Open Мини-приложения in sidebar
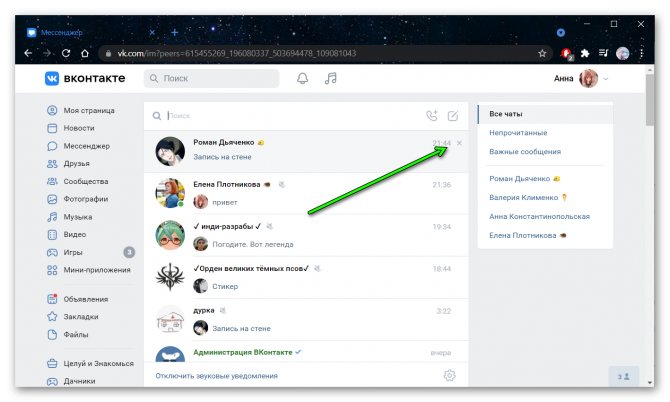Screen dimensions: 670x402 (x=88, y=270)
